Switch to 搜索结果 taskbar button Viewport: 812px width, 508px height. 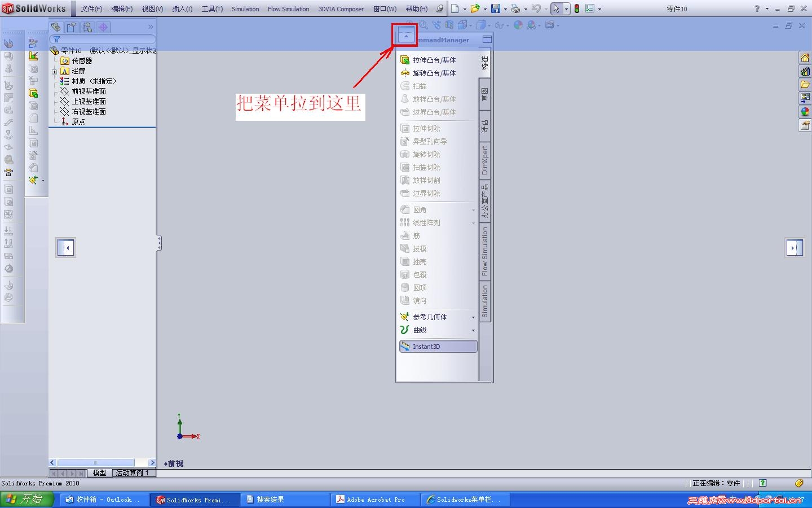tap(285, 500)
